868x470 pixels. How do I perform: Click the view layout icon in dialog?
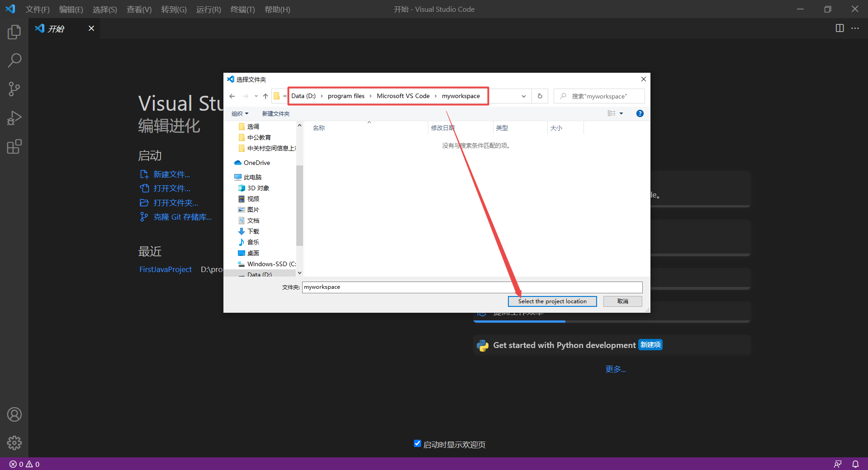[x=612, y=113]
